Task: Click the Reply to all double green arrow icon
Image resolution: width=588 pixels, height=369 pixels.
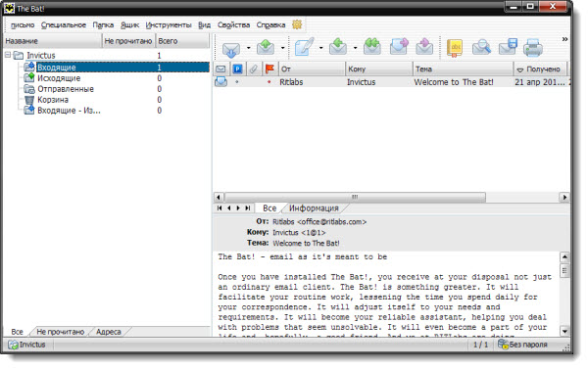Action: [372, 47]
